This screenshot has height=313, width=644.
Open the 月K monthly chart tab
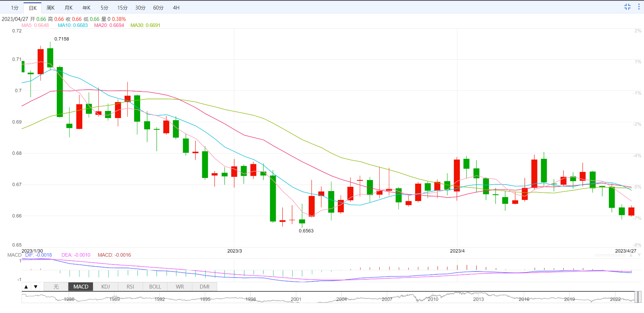(x=68, y=8)
